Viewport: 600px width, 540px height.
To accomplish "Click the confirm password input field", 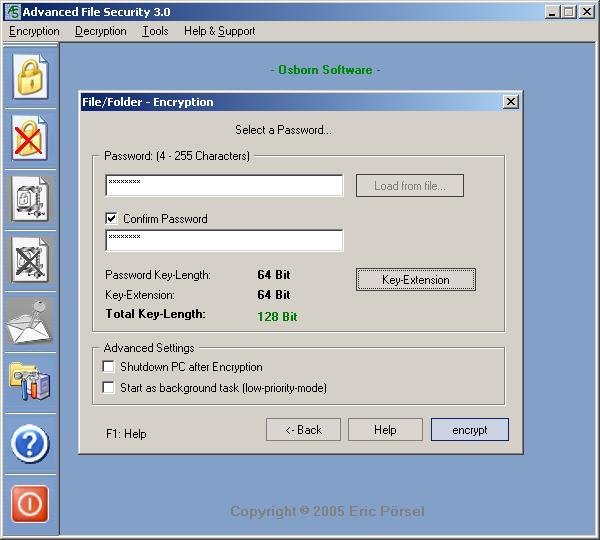I will [225, 241].
